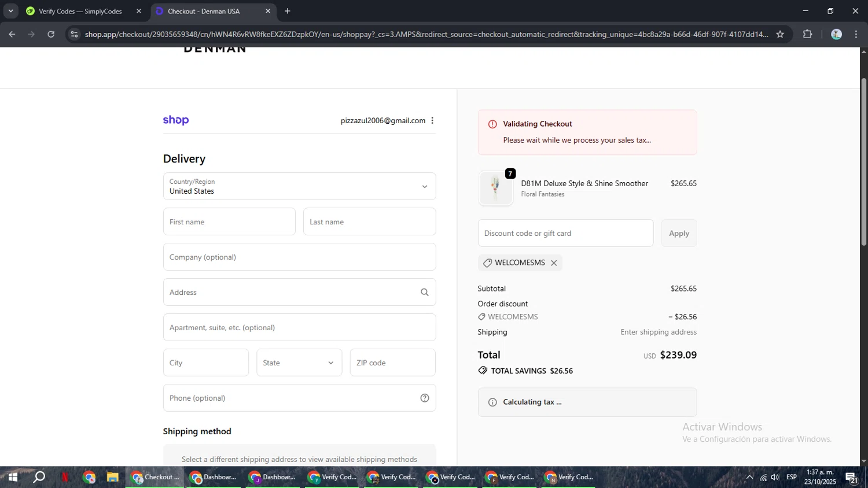
Task: Click the D81M Deluxe product thumbnail
Action: 495,188
